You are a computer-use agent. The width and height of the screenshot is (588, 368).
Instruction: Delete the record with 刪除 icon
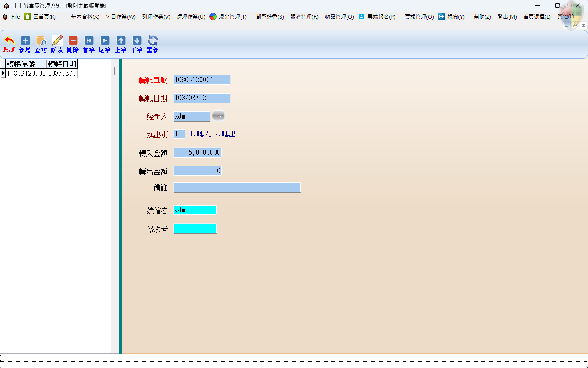pos(73,41)
